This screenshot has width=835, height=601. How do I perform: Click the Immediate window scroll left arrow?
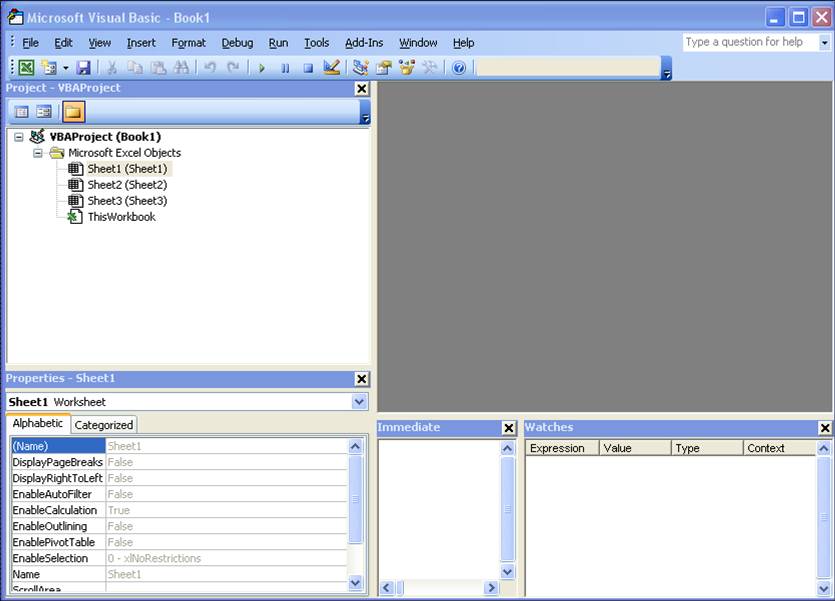click(x=387, y=588)
